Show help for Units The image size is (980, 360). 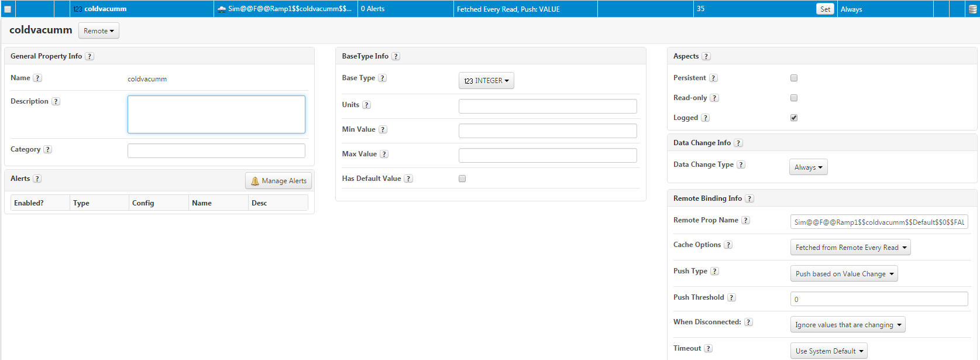coord(367,105)
